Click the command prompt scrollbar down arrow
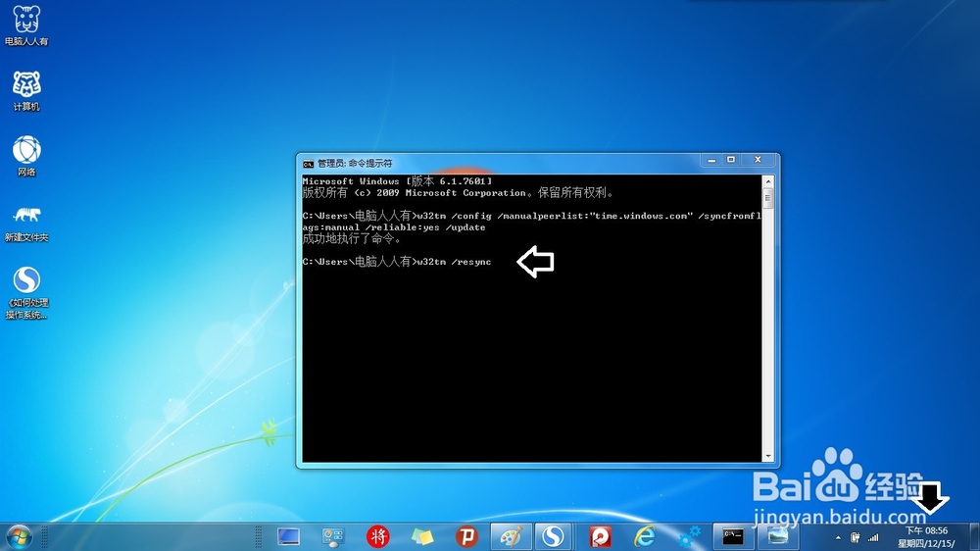The width and height of the screenshot is (980, 551). (768, 457)
